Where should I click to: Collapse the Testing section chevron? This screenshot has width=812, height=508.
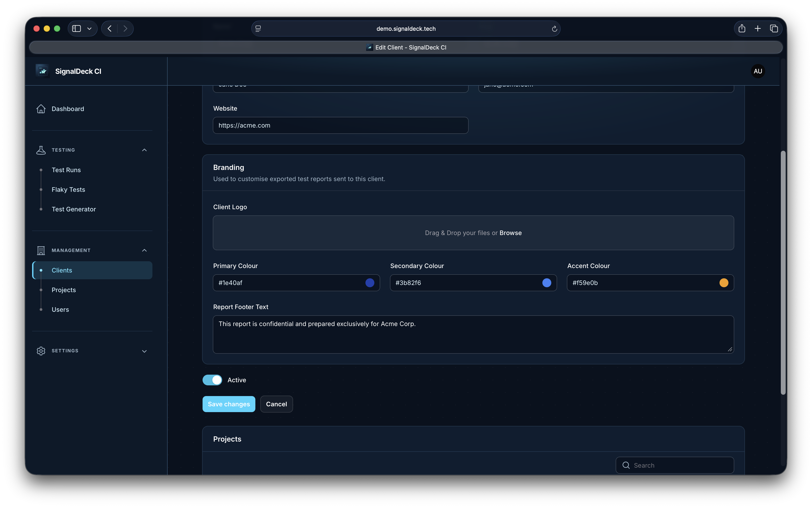pyautogui.click(x=144, y=150)
